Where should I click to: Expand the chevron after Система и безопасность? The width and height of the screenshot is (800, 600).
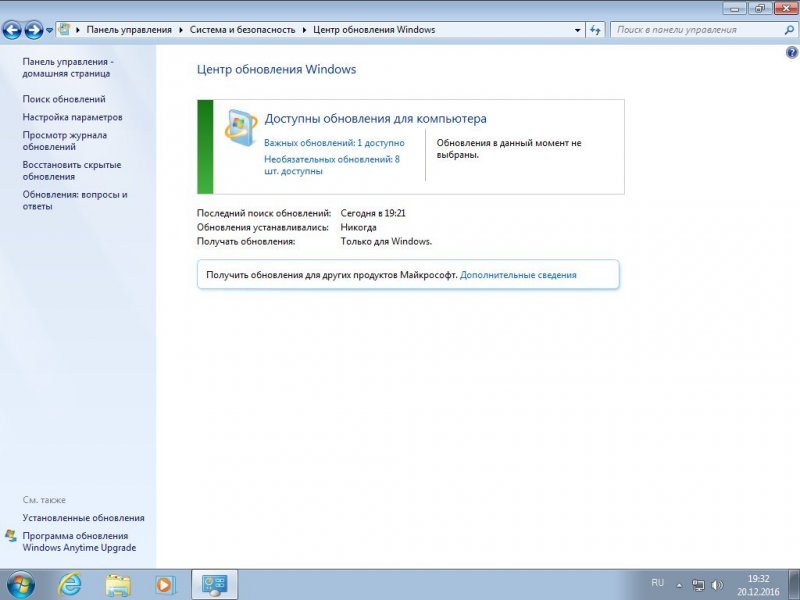point(305,30)
